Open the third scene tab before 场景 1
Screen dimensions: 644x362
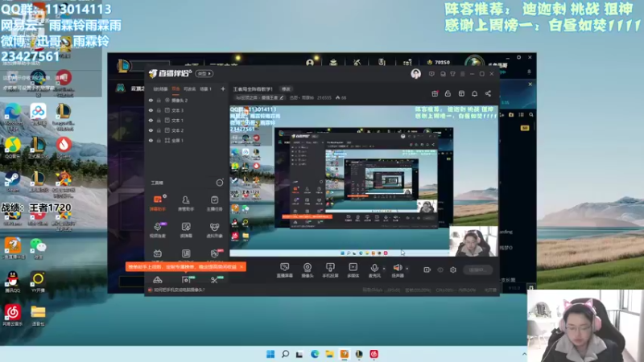click(x=189, y=88)
